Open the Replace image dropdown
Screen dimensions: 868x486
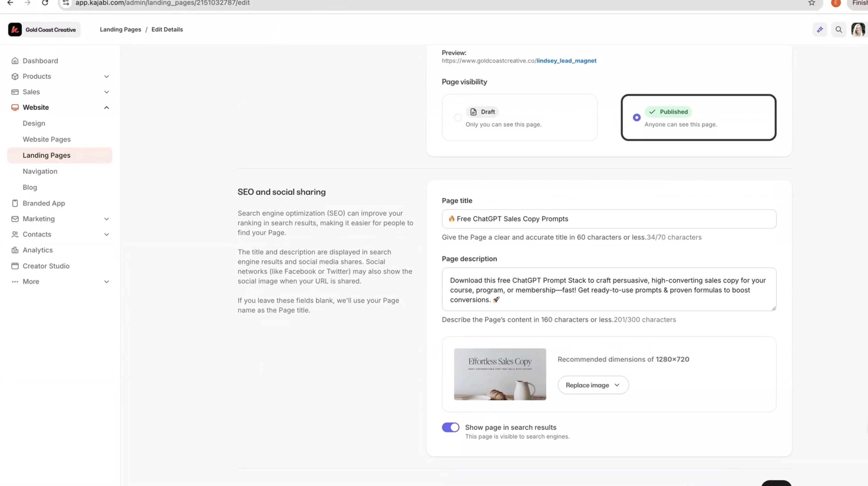tap(593, 385)
